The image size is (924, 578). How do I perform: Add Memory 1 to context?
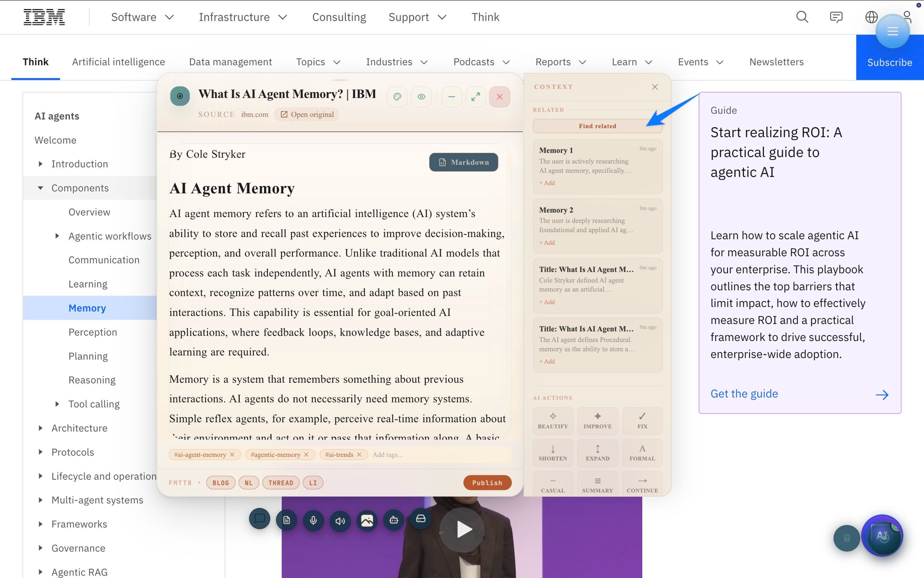[x=547, y=183]
